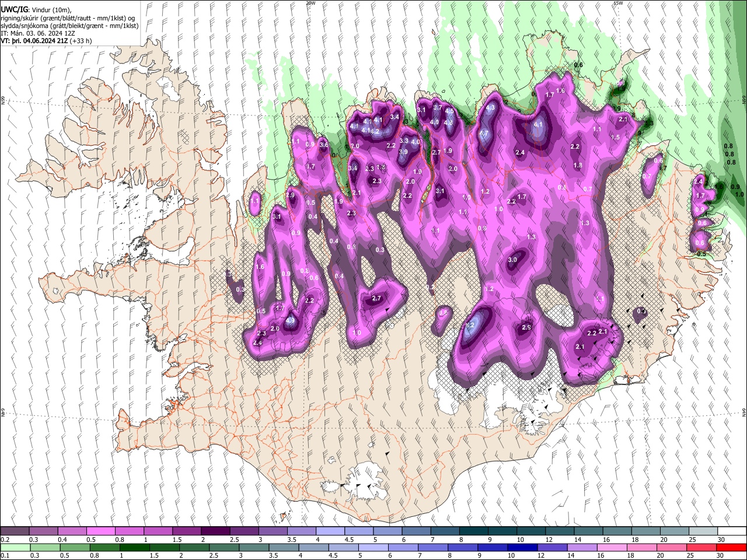Click the bold UWC/IG title text
The image size is (747, 560).
tap(14, 10)
